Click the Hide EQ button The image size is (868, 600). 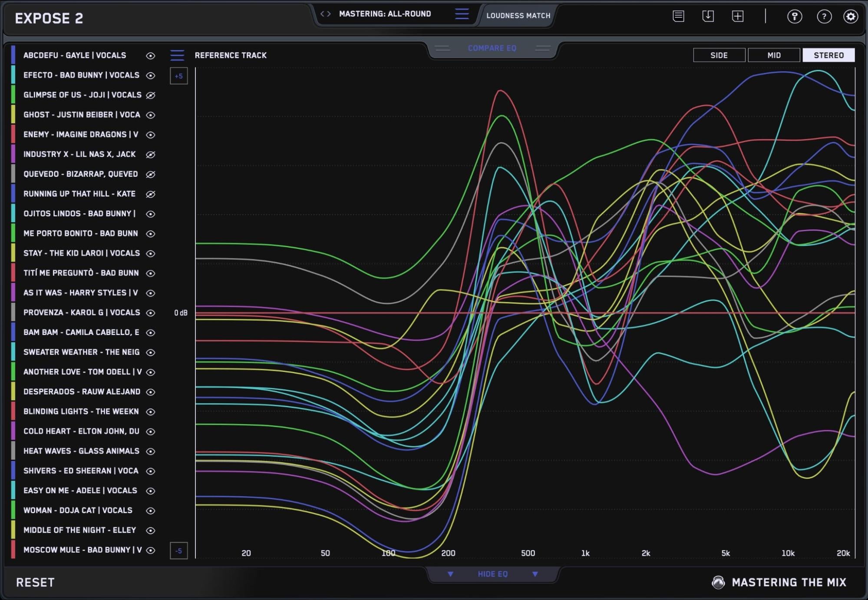(492, 574)
